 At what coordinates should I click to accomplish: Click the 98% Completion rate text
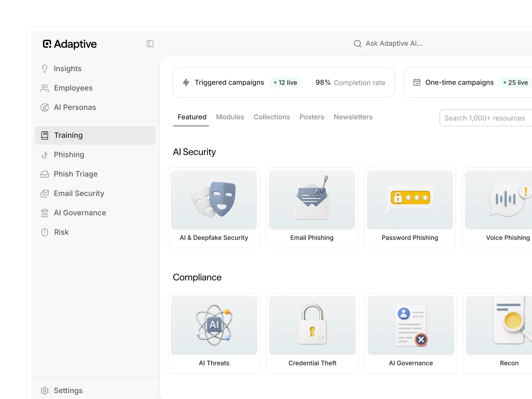(350, 82)
